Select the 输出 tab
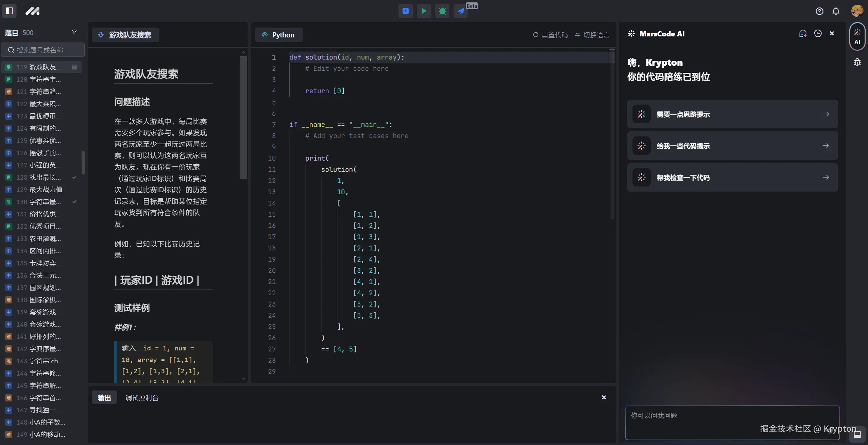868x445 pixels. click(x=104, y=398)
